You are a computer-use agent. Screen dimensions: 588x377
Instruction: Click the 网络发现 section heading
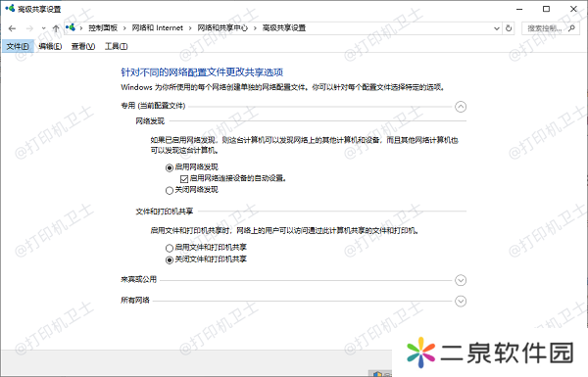click(150, 121)
